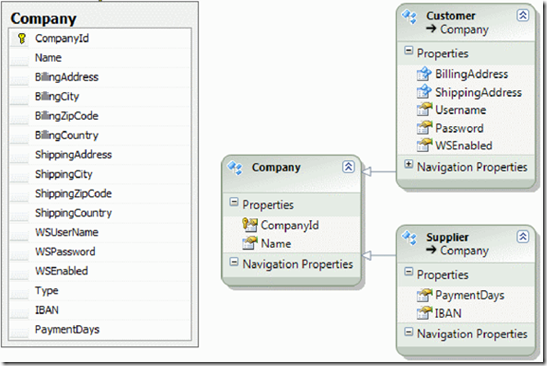The height and width of the screenshot is (366, 547).
Task: Collapse the Properties section of Company entity
Action: pos(234,202)
